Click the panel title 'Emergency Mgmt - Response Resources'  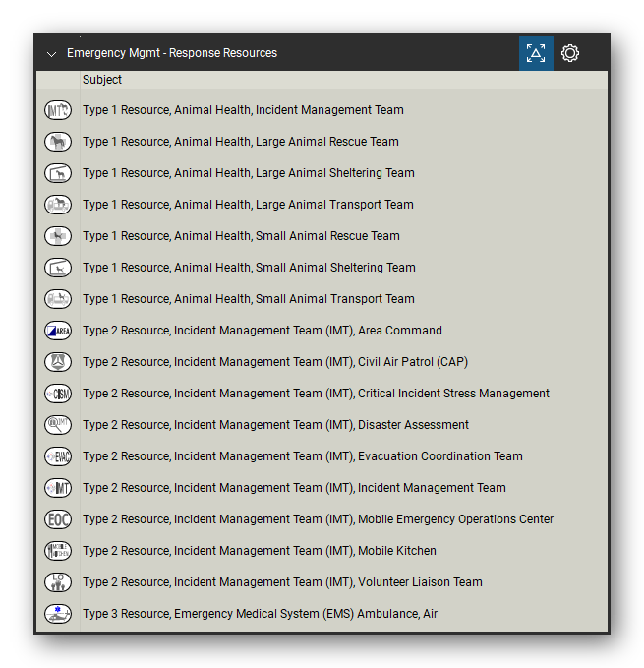point(172,53)
